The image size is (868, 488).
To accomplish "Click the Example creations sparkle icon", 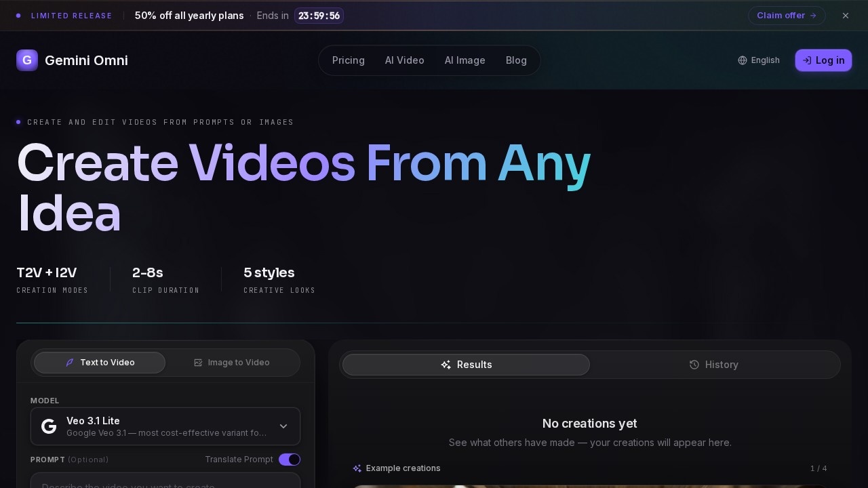I will (x=357, y=468).
